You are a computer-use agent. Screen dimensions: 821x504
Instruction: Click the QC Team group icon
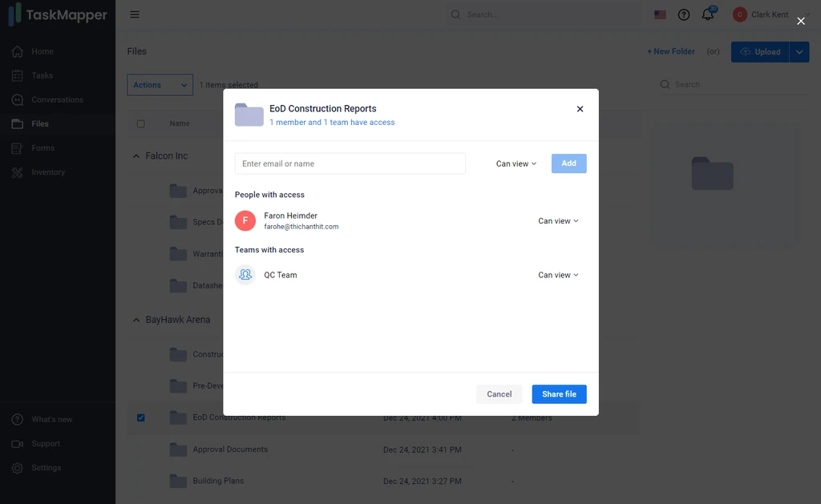[245, 275]
